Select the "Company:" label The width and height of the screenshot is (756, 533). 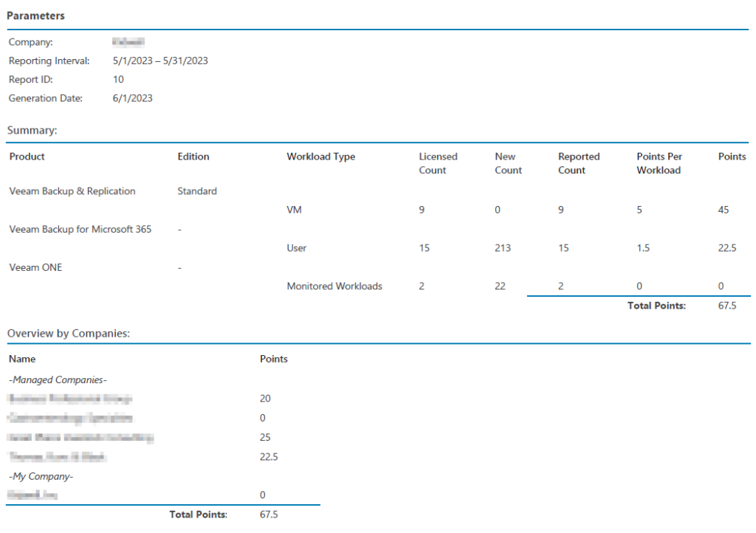tap(31, 42)
